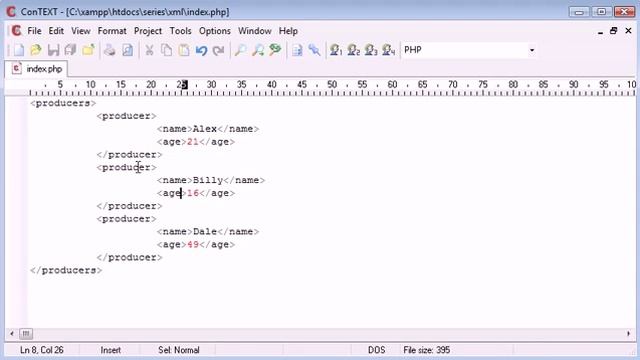The width and height of the screenshot is (640, 360).
Task: Click the 'File size: 395' status entry
Action: (427, 350)
